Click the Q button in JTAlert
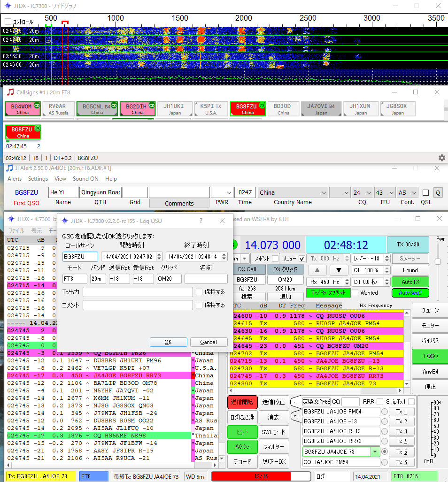This screenshot has height=482, width=448. tap(438, 192)
